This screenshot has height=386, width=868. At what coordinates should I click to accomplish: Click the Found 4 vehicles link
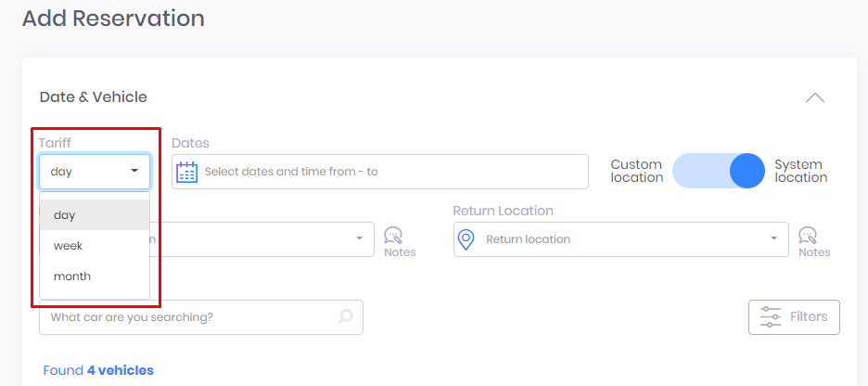(x=98, y=370)
